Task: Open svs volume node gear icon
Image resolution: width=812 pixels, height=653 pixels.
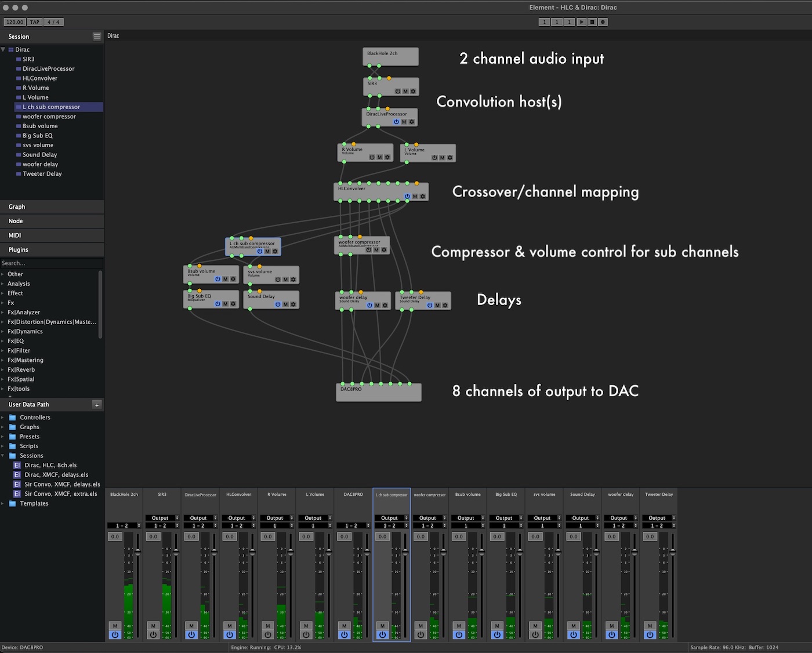Action: coord(293,280)
